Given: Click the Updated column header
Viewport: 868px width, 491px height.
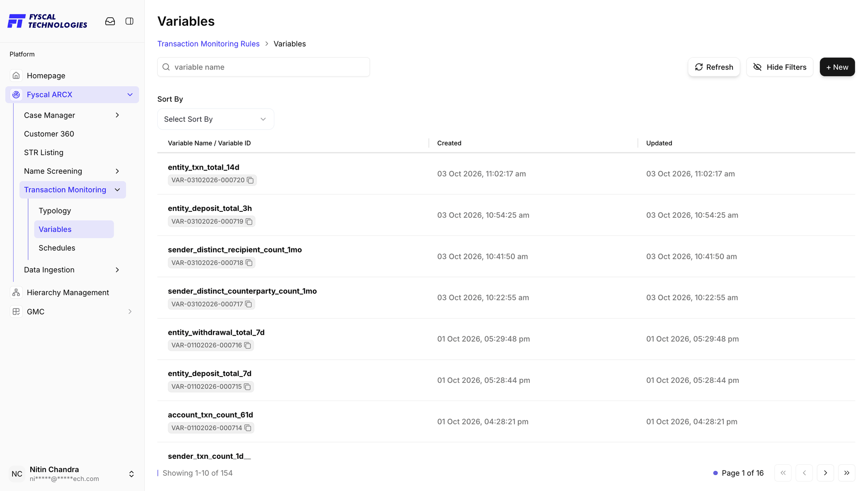Looking at the screenshot, I should (x=659, y=143).
